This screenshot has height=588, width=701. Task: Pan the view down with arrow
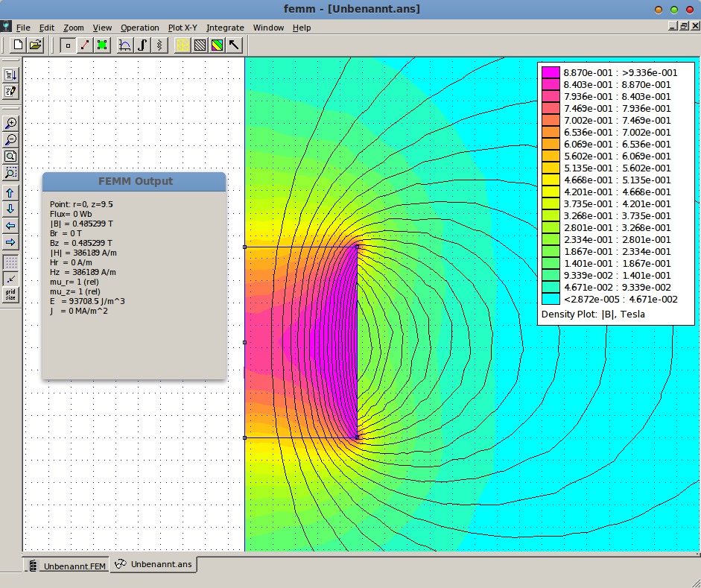pyautogui.click(x=10, y=209)
